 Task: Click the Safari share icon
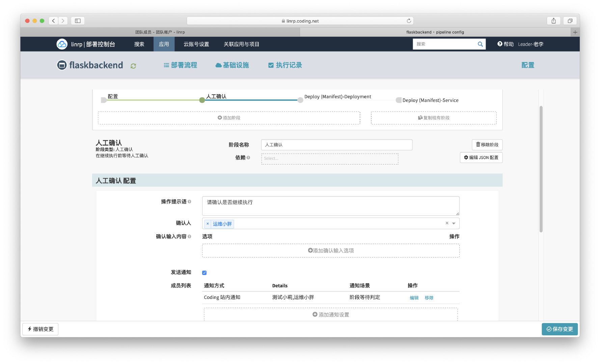[x=553, y=21]
